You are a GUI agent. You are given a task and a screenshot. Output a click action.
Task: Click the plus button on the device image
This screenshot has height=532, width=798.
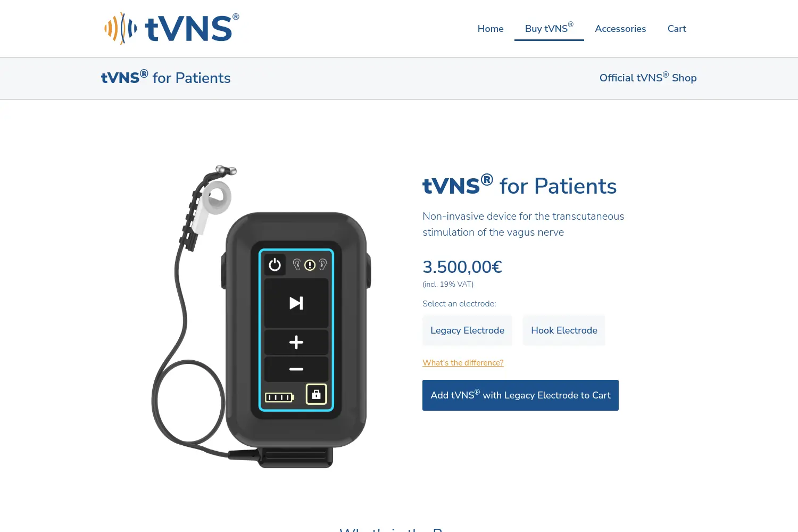tap(296, 342)
